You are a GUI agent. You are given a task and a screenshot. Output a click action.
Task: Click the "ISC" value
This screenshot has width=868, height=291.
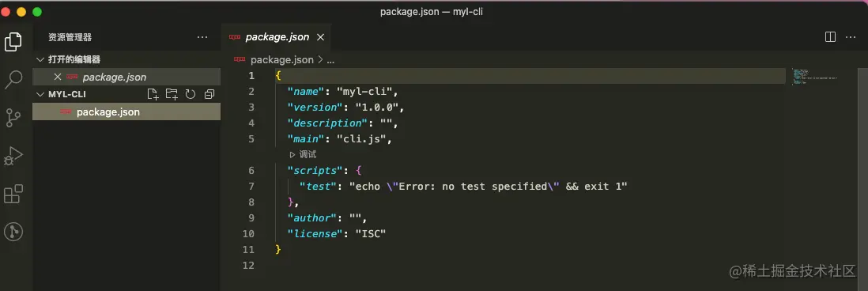coord(370,234)
